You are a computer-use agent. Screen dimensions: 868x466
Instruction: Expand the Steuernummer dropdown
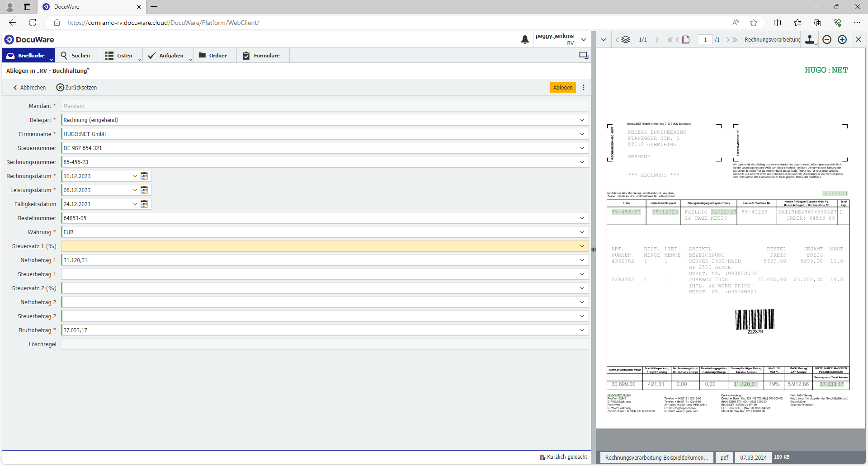582,148
